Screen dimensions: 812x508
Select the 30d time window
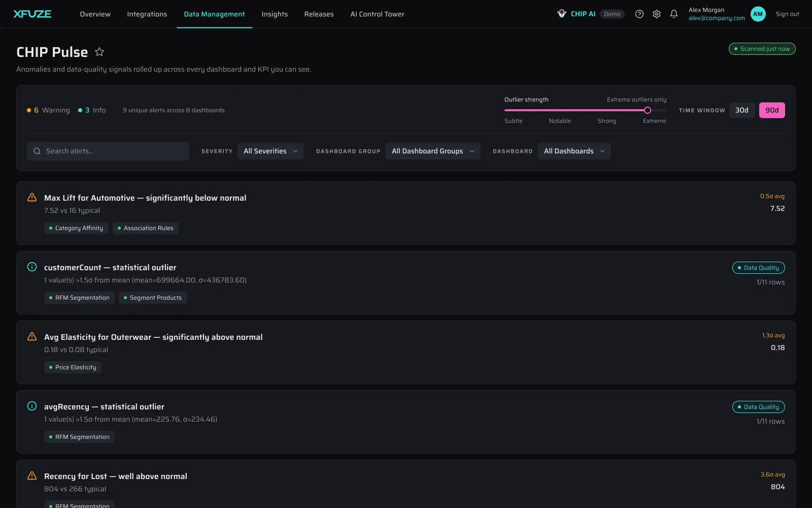pos(742,110)
